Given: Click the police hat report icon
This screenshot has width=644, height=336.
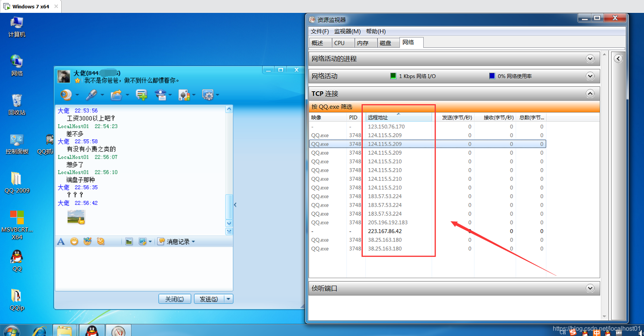Looking at the screenshot, I should [x=160, y=94].
